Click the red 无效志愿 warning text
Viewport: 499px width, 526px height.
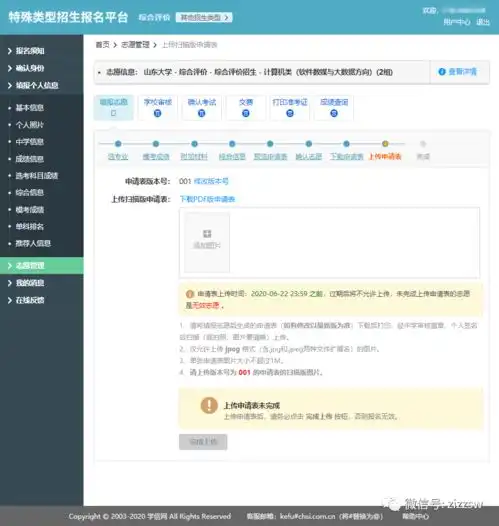tap(205, 306)
